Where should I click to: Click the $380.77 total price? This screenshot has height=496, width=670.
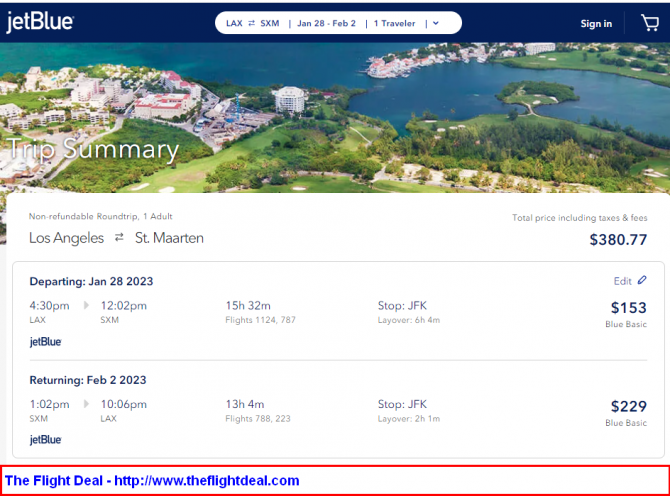[x=617, y=240]
